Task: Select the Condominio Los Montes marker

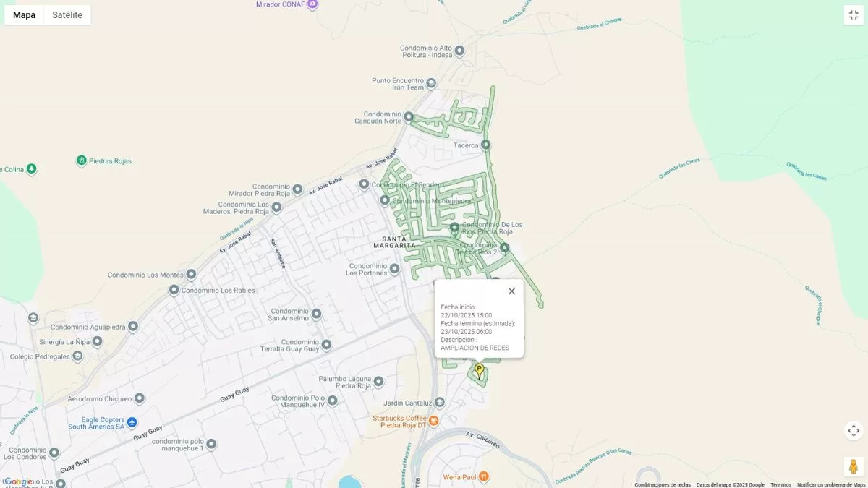Action: click(x=191, y=275)
